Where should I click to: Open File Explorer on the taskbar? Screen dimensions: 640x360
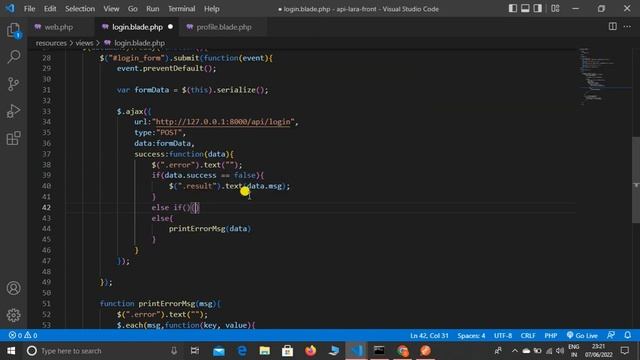pyautogui.click(x=264, y=351)
